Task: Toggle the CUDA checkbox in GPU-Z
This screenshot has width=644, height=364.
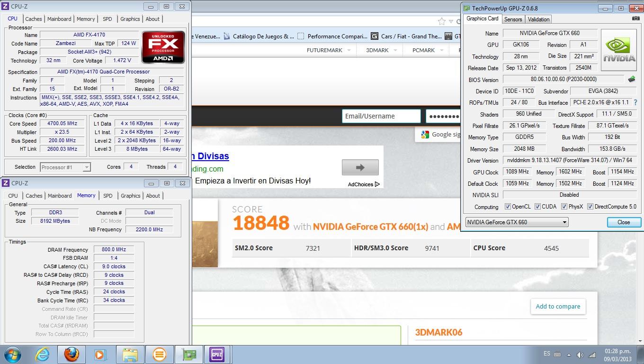Action: 537,206
